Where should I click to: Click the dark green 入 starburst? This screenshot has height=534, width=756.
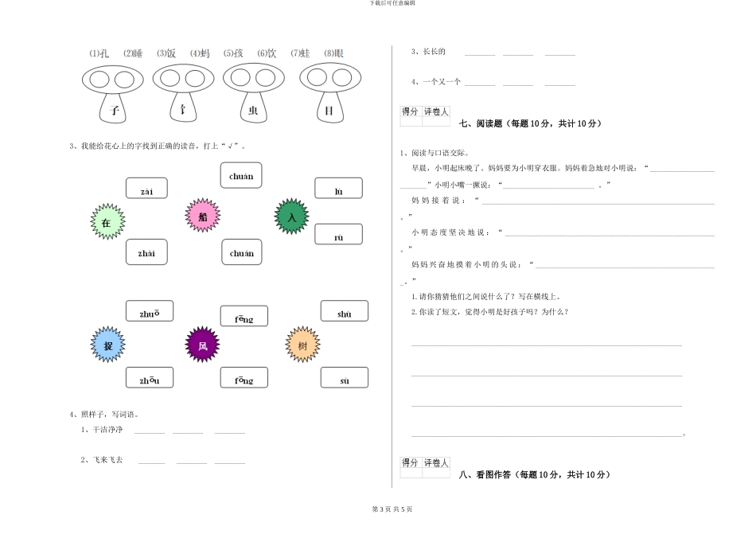coord(292,216)
